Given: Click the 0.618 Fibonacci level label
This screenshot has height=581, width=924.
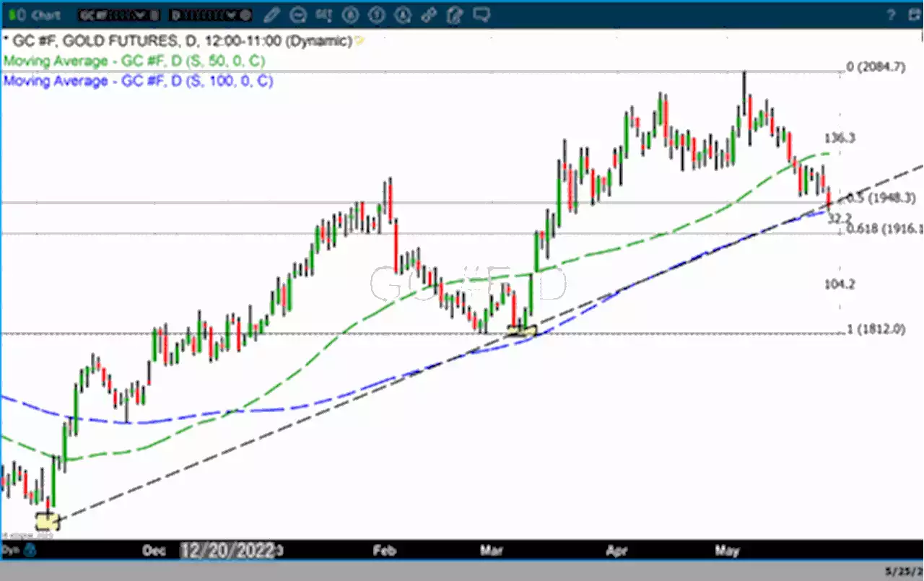Looking at the screenshot, I should click(x=884, y=229).
